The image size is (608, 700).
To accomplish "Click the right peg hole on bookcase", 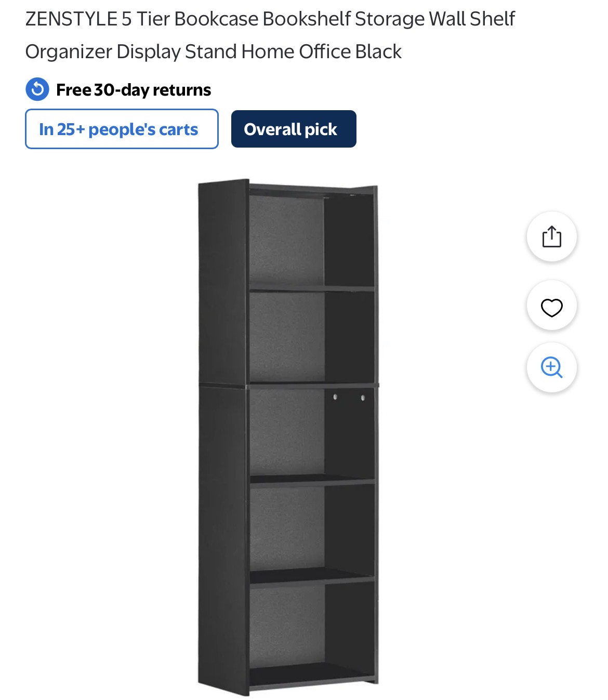I will [363, 398].
